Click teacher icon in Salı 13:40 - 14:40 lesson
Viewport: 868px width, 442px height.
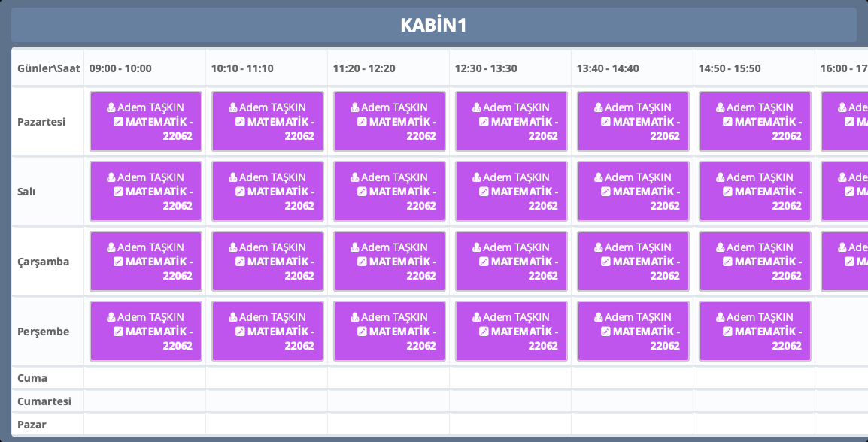(x=599, y=177)
